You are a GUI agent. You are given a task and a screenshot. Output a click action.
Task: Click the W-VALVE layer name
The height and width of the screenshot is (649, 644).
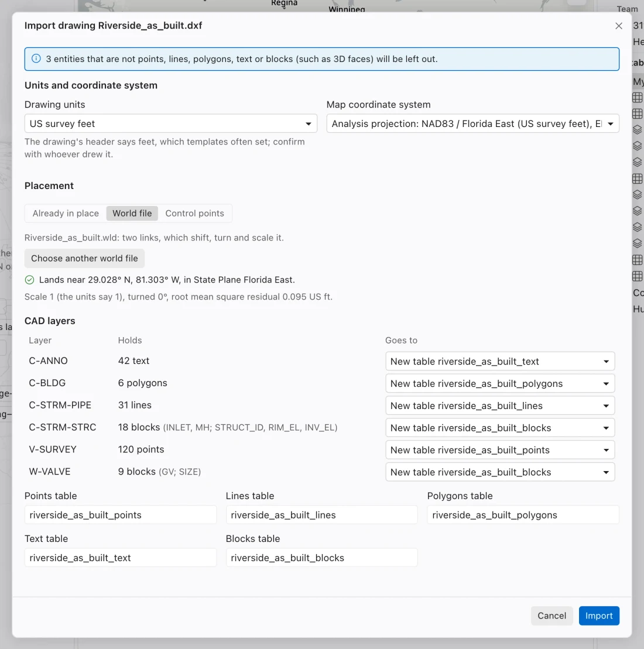(x=50, y=472)
